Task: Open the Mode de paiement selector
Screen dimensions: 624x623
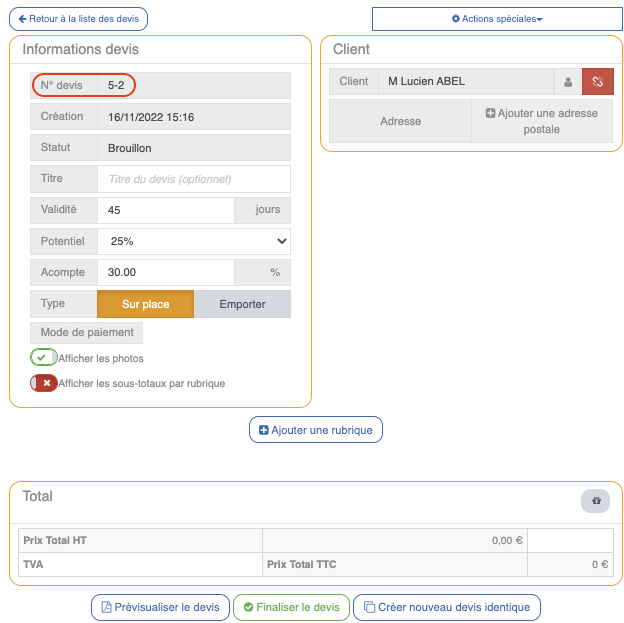Action: click(x=87, y=333)
